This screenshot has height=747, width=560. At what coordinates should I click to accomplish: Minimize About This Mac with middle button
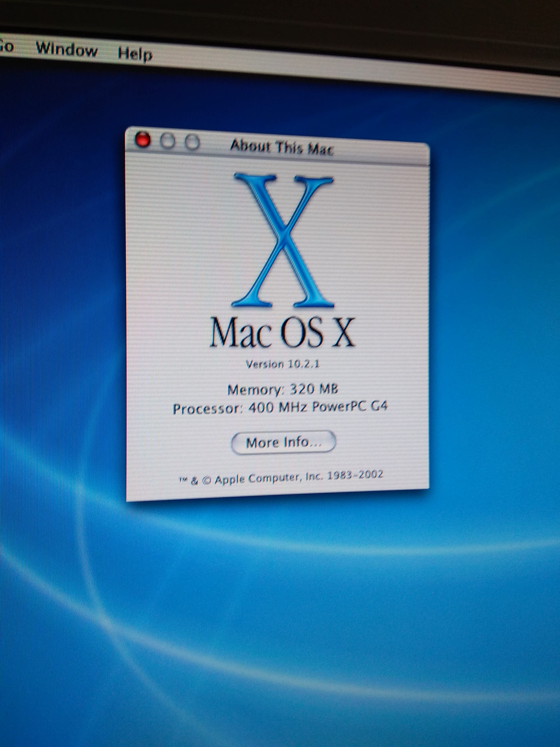(x=167, y=141)
